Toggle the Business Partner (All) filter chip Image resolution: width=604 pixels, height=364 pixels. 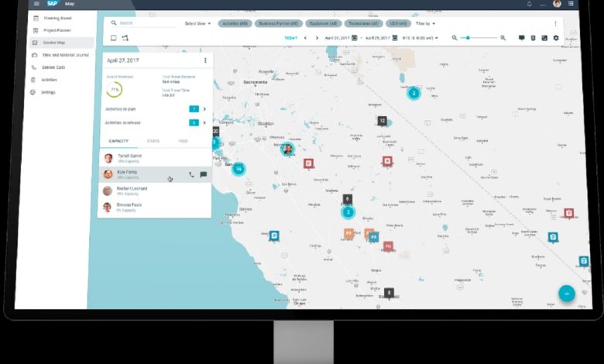pyautogui.click(x=277, y=24)
